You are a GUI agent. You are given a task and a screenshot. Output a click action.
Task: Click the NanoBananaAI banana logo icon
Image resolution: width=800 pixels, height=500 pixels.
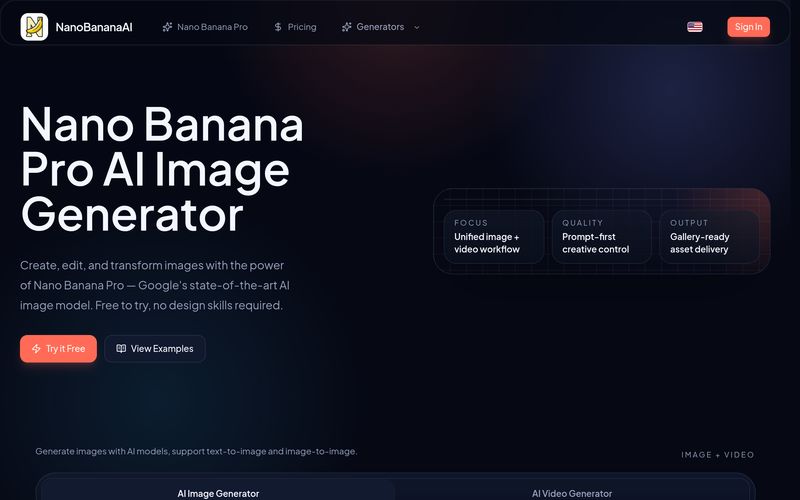tap(34, 27)
